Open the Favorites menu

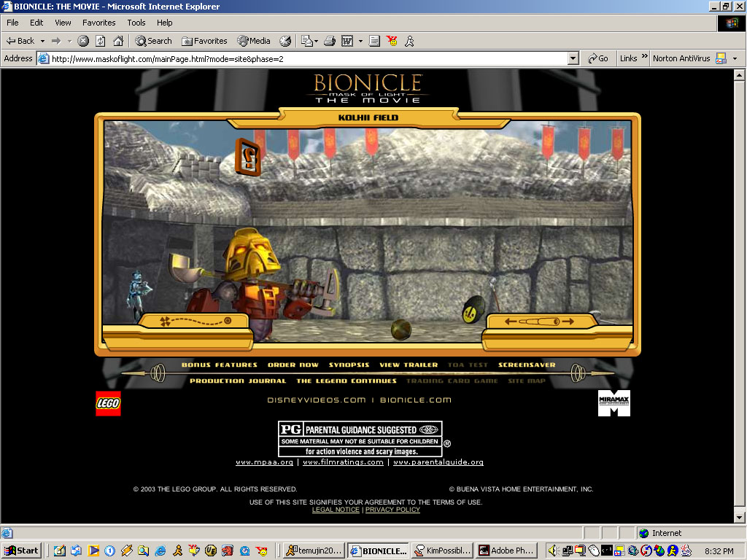pos(98,23)
